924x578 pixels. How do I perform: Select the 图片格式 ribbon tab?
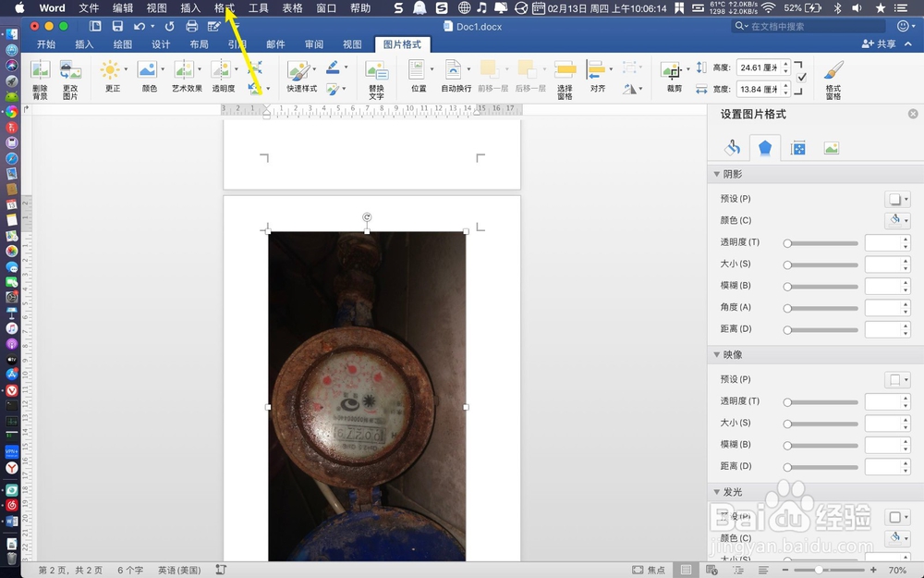(403, 44)
